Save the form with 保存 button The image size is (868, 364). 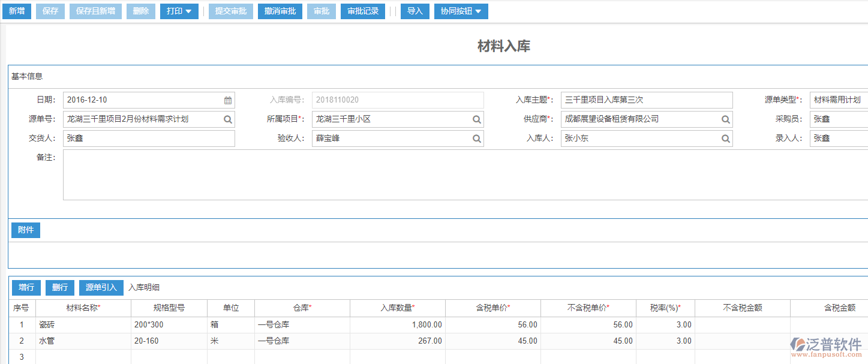coord(50,11)
